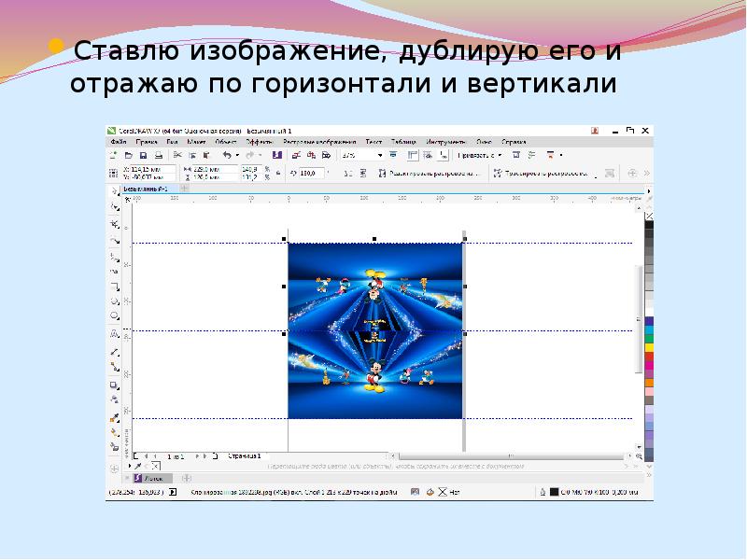Click the Undo arrow in toolbar
Viewport: 747px width, 560px height.
point(225,154)
